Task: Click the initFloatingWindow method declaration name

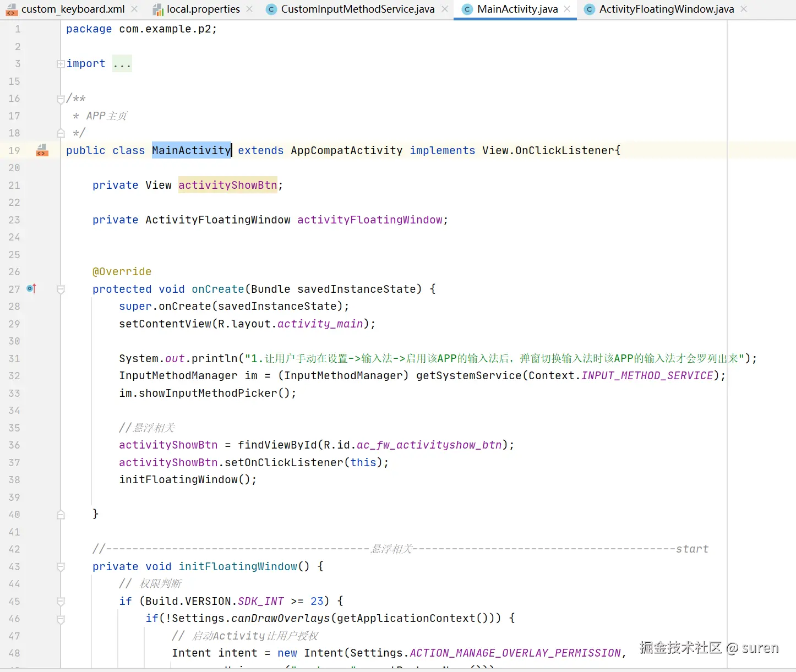Action: [x=238, y=566]
